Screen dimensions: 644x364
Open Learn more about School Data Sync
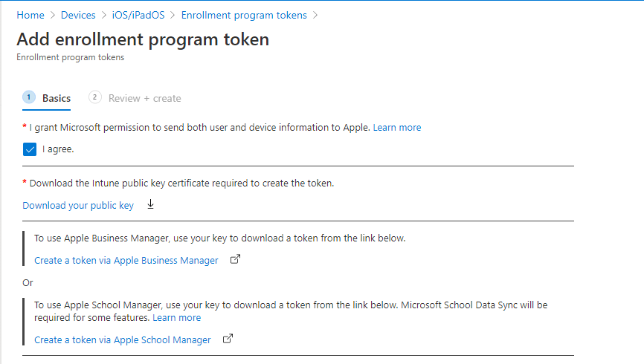coord(176,317)
